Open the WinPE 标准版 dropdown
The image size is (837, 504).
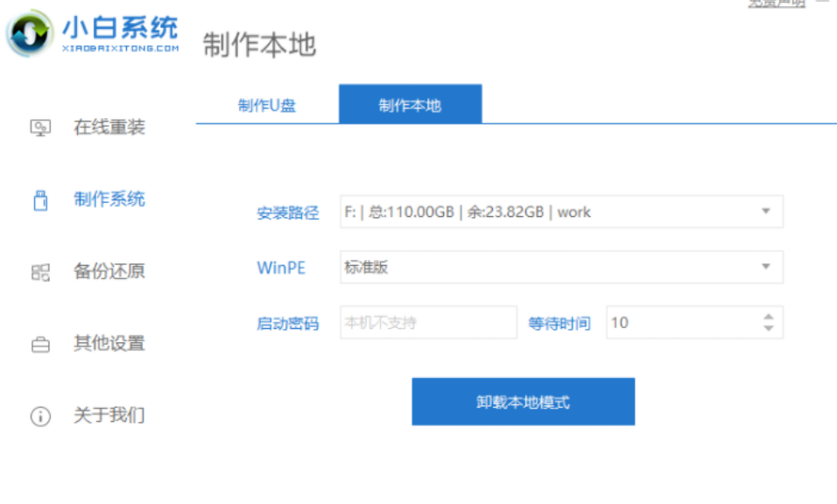tap(560, 268)
